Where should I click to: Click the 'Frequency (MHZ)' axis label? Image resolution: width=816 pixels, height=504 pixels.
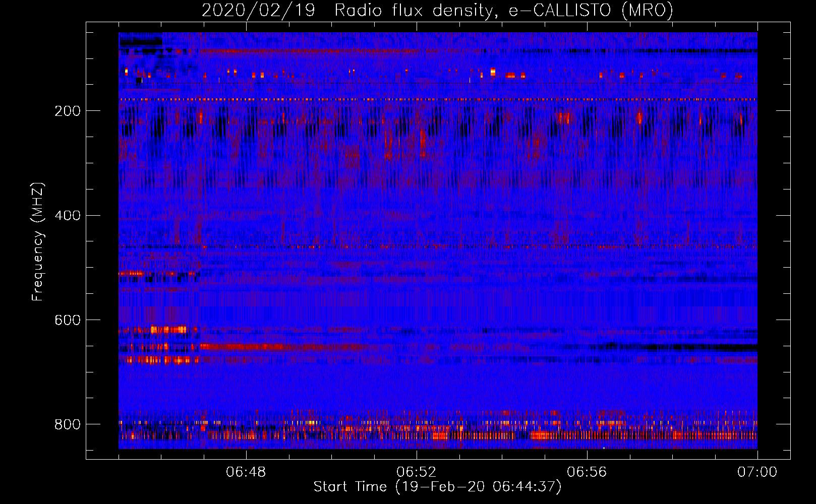[x=37, y=241]
